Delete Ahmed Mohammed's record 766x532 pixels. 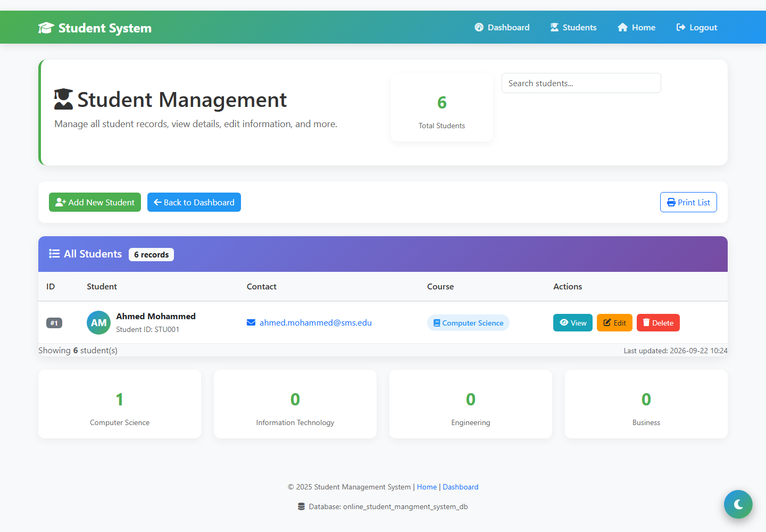pos(658,323)
